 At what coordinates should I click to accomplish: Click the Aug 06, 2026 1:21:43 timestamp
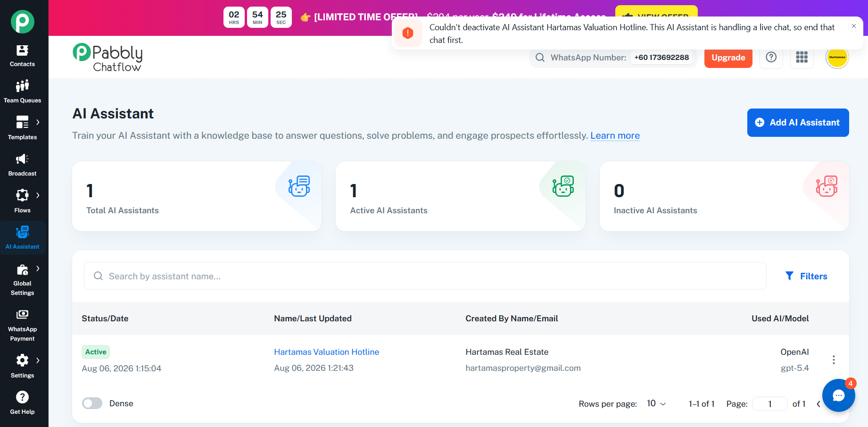(x=314, y=368)
